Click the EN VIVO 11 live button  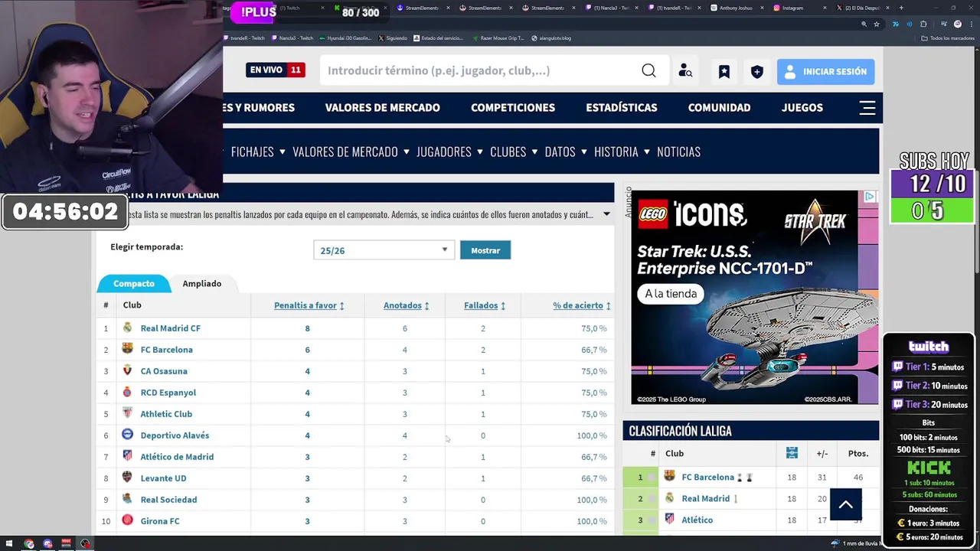tap(276, 70)
